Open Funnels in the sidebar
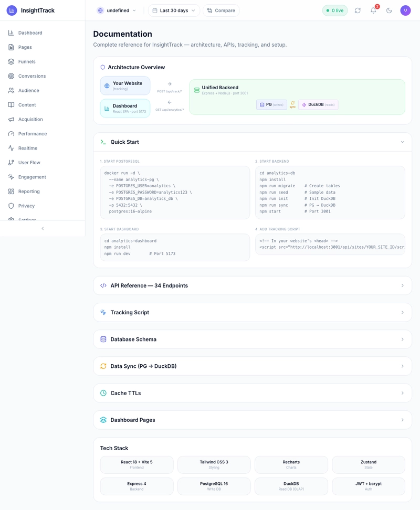 tap(43, 61)
